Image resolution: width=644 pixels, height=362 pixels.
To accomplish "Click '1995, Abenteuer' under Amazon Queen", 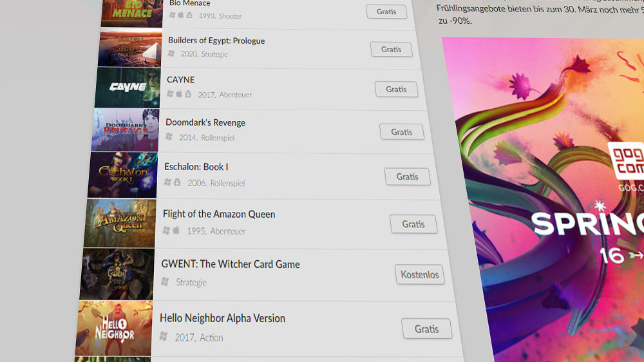I will pos(216,231).
